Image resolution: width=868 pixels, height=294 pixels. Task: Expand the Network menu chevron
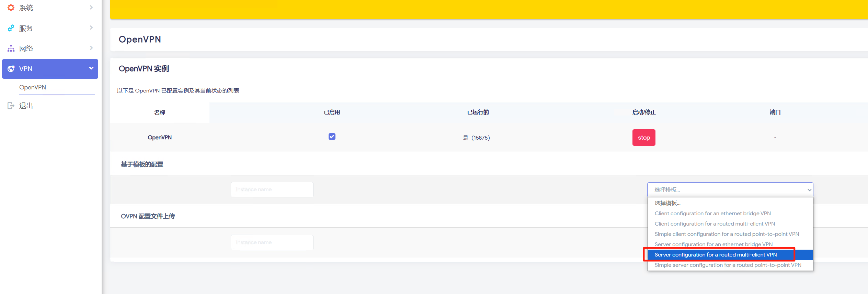pos(91,48)
